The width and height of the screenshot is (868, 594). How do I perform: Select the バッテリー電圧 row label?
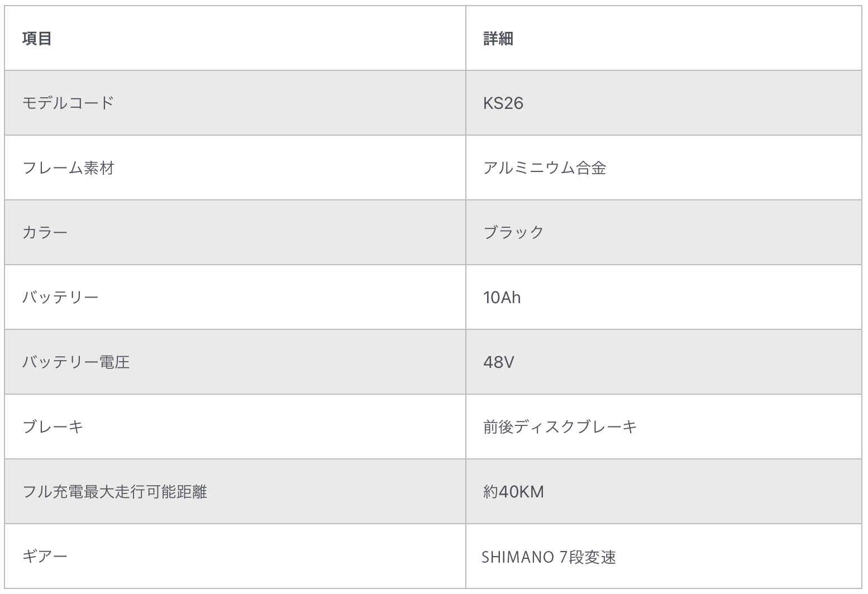(x=76, y=362)
